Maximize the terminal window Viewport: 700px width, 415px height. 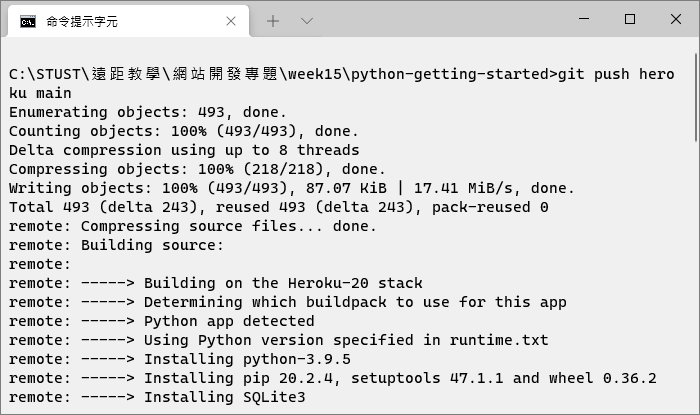point(630,19)
